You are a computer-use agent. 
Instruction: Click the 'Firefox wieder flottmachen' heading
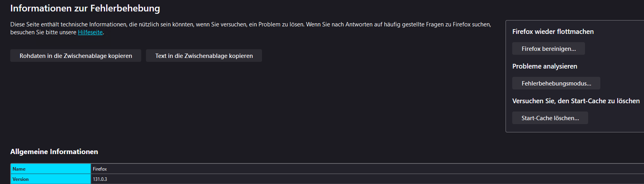(x=553, y=32)
